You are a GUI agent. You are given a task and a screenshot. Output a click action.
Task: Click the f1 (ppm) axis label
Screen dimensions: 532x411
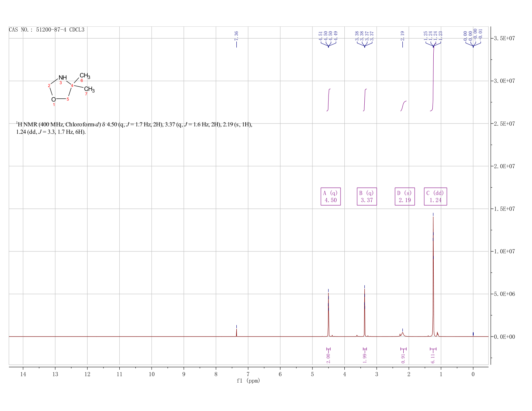pyautogui.click(x=248, y=381)
